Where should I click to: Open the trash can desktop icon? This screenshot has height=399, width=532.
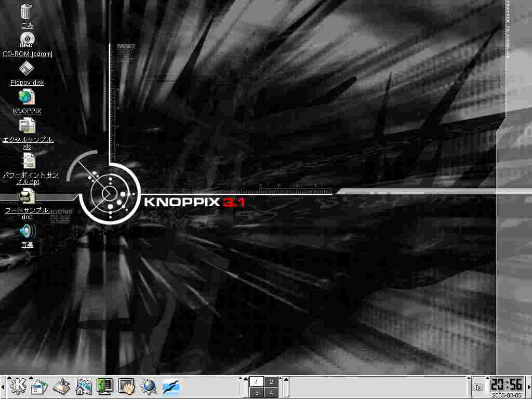point(27,11)
